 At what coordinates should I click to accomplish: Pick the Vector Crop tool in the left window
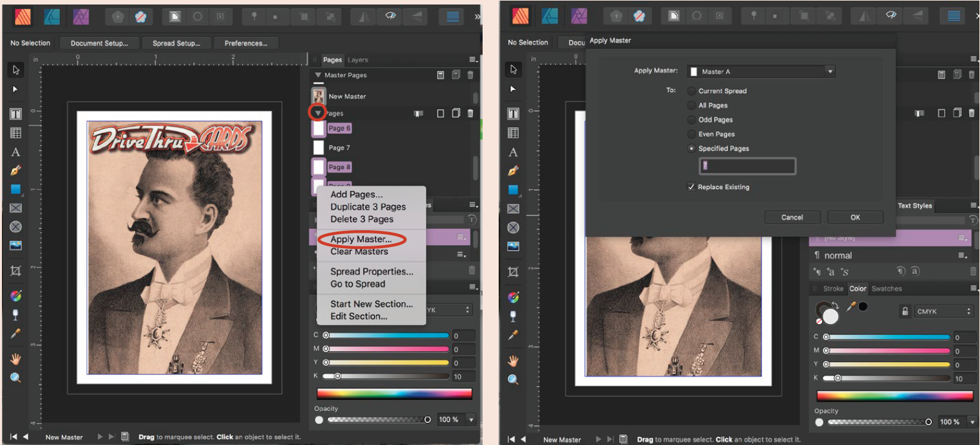click(16, 271)
